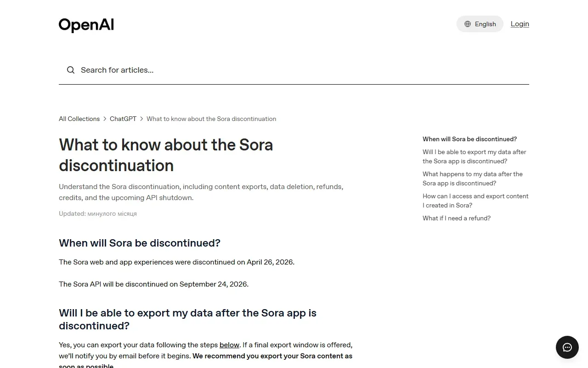The height and width of the screenshot is (368, 588).
Task: Click the globe language icon
Action: 468,24
